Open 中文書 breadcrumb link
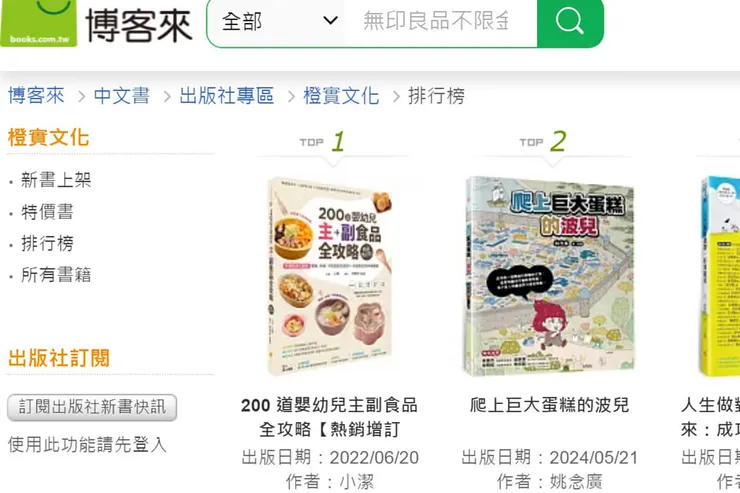This screenshot has height=493, width=740. [x=122, y=96]
